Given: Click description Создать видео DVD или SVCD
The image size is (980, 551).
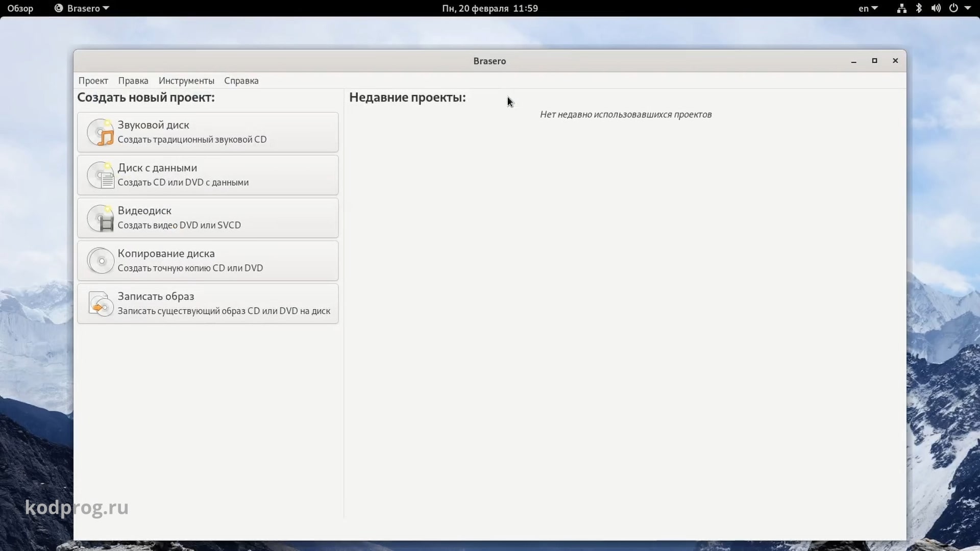Looking at the screenshot, I should click(x=179, y=225).
